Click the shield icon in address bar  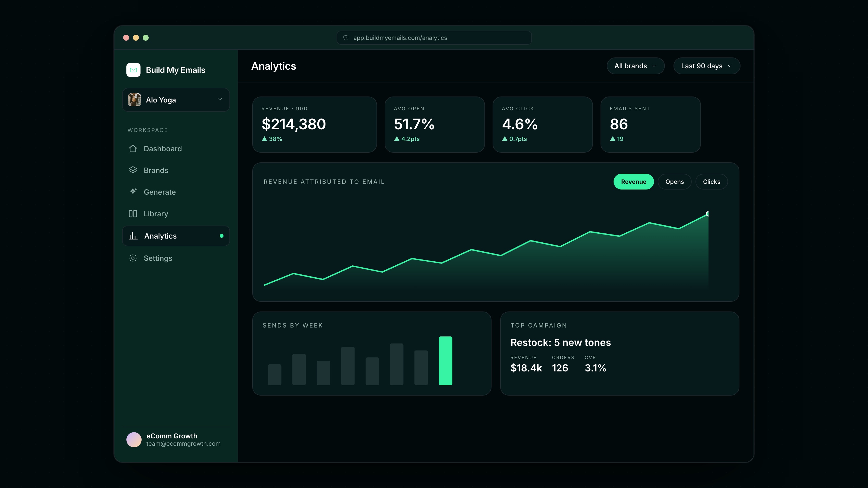[346, 38]
